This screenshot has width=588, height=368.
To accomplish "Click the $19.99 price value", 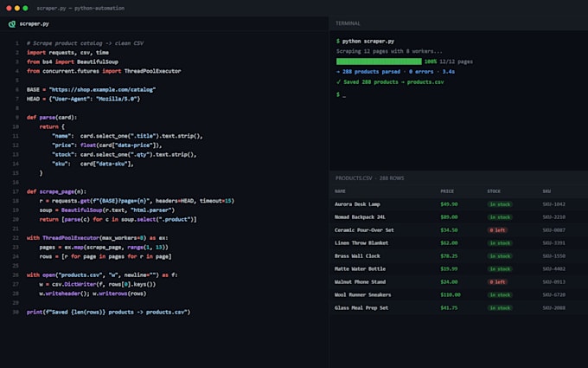I will pyautogui.click(x=449, y=269).
